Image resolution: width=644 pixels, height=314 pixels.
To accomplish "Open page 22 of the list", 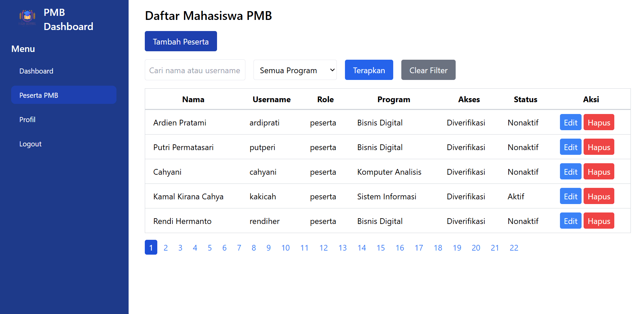I will [514, 248].
